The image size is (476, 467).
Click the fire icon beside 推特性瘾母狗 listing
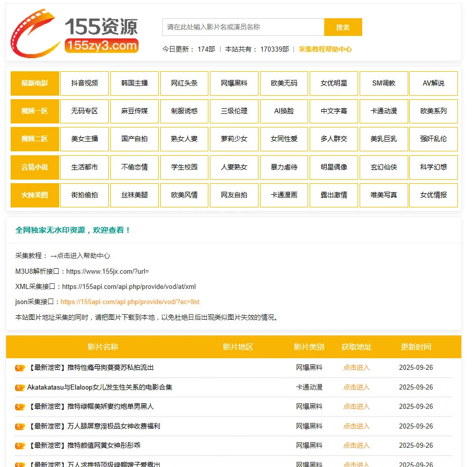[19, 368]
